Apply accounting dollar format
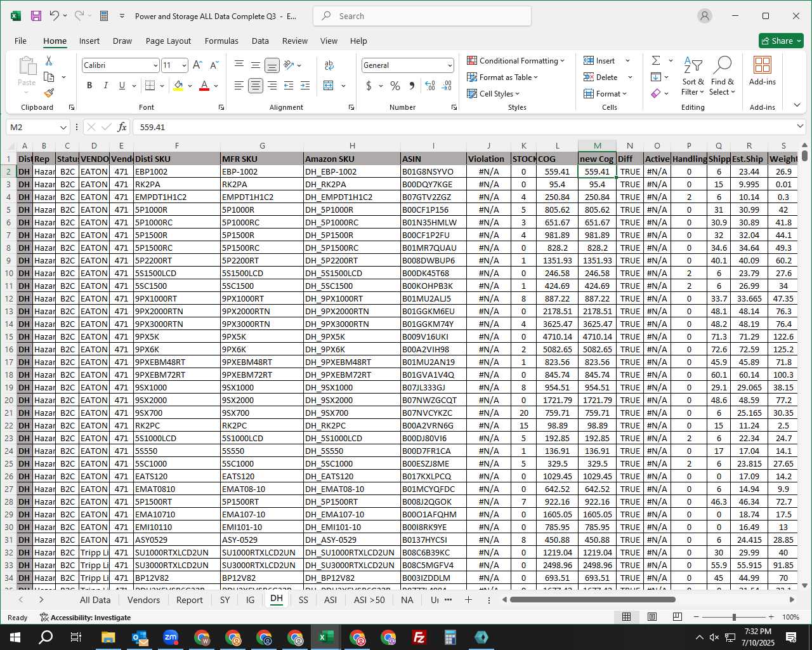The image size is (812, 650). [x=369, y=85]
